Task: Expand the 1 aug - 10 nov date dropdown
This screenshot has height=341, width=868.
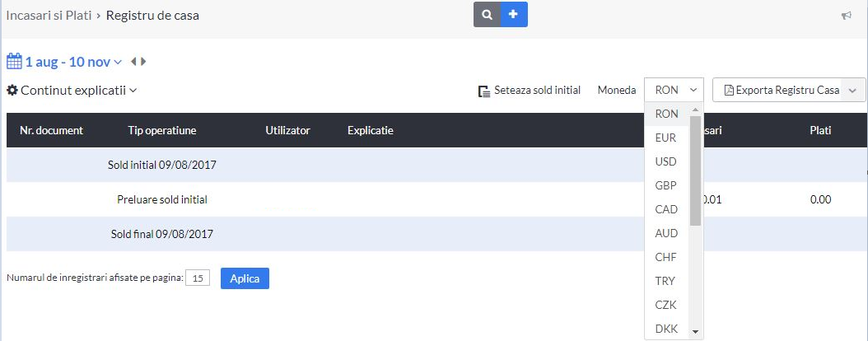Action: click(x=118, y=63)
